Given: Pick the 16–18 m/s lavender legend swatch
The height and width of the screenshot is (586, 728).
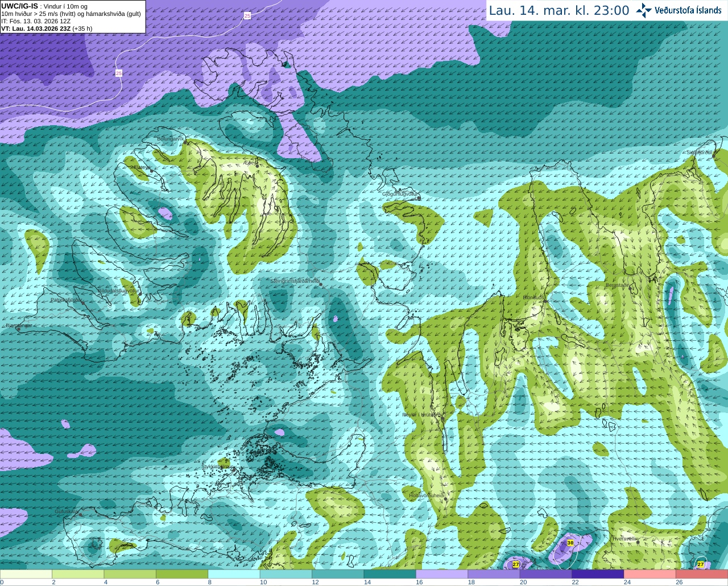Looking at the screenshot, I should click(442, 574).
